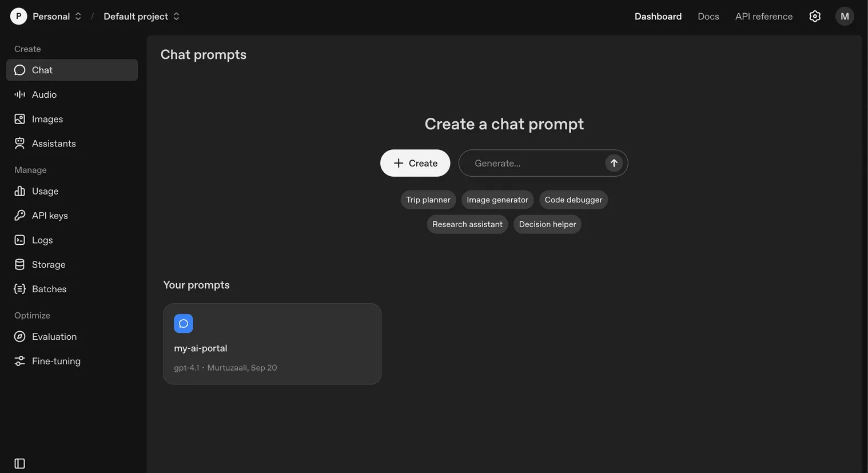Click the Create button
Screen dimensions: 868x473
tap(415, 163)
